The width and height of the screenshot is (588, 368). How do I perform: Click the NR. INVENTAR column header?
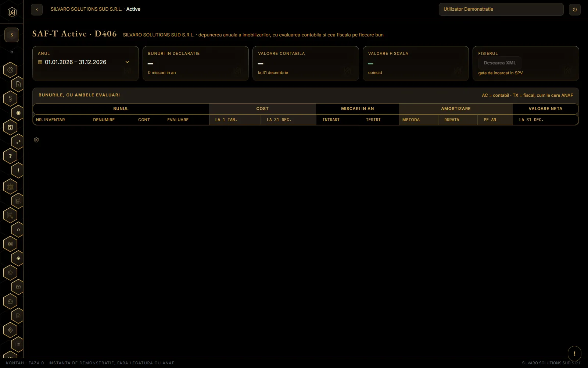[50, 120]
